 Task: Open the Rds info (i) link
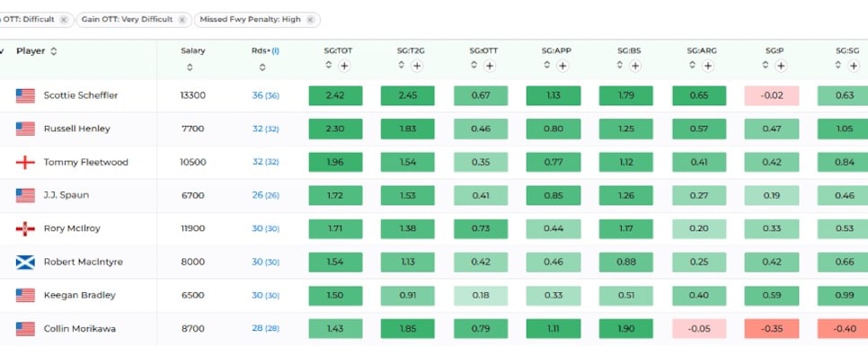[275, 51]
